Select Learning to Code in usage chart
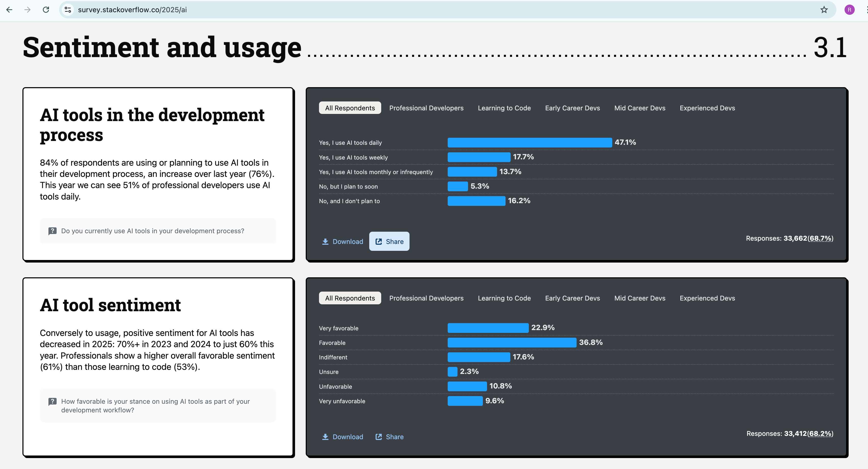This screenshot has width=868, height=469. tap(504, 108)
